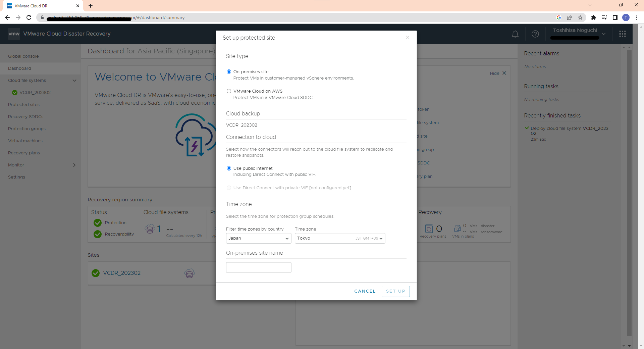
Task: Open Recovery plans in sidebar
Action: 24,153
